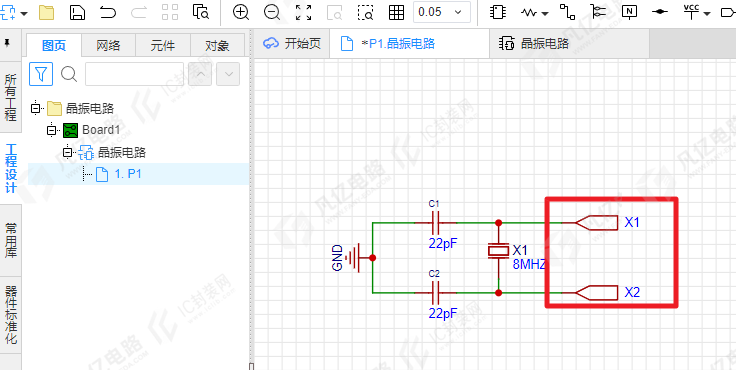
Task: Click the pin icon on left sidebar
Action: click(7, 43)
